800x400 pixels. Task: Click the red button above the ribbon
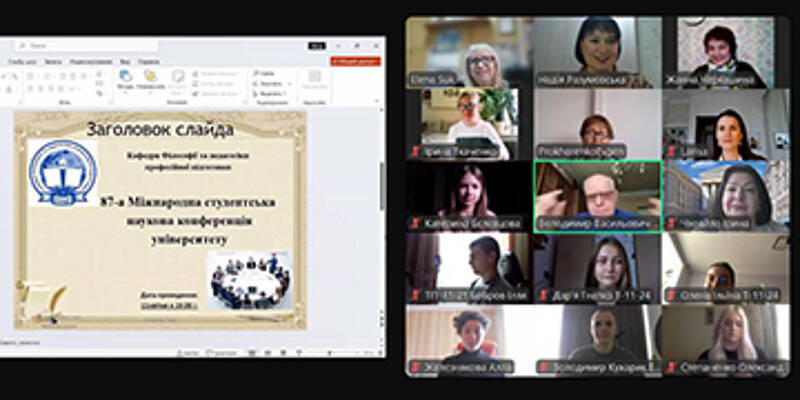(x=355, y=61)
